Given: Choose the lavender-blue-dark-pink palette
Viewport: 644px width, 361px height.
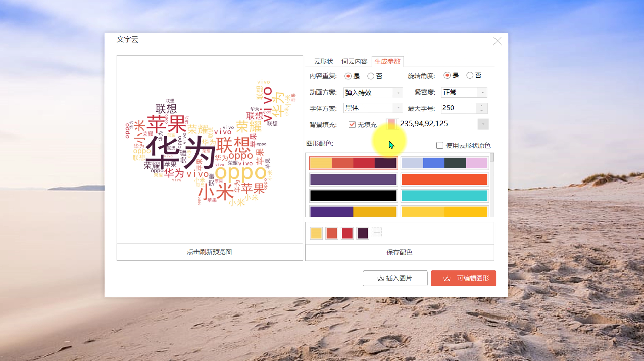Looking at the screenshot, I should click(x=444, y=163).
